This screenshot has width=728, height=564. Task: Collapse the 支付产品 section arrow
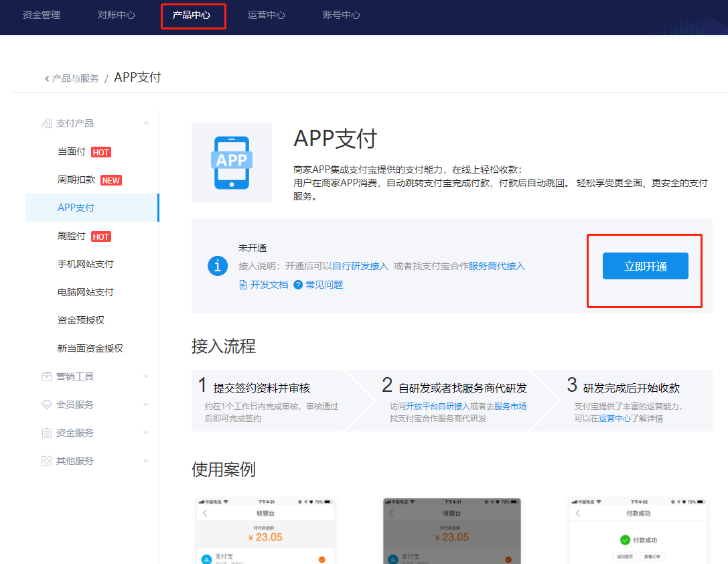pos(146,123)
